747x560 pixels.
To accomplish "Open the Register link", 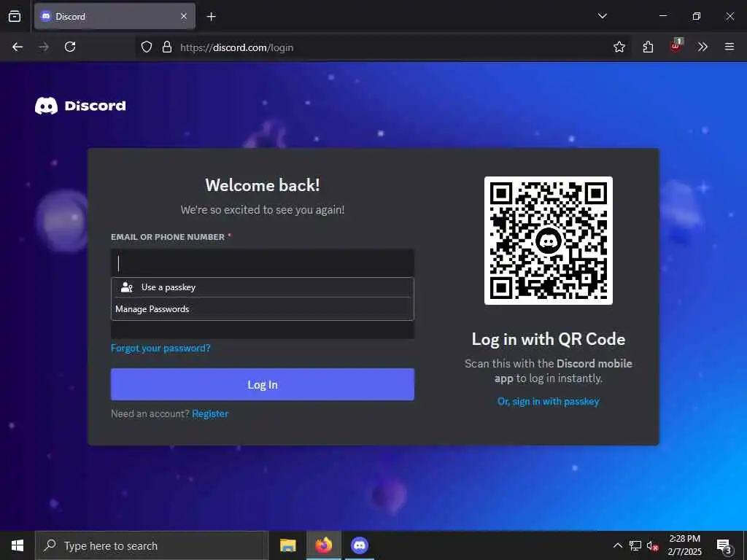I will coord(210,414).
